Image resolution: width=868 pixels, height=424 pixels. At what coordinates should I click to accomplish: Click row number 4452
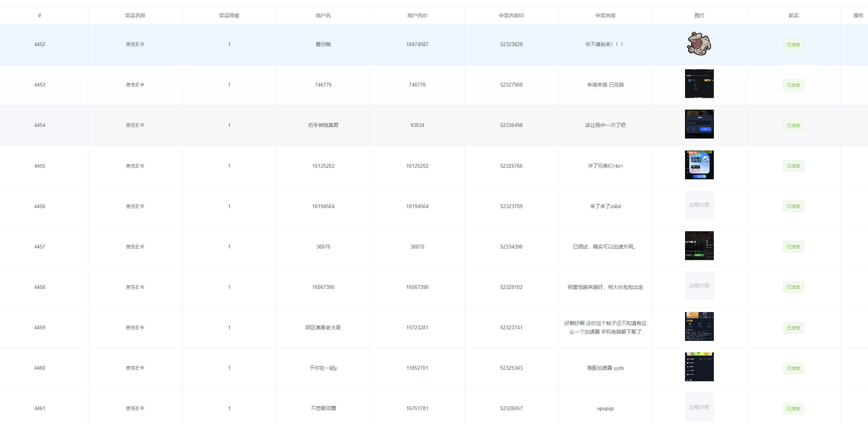[x=40, y=44]
